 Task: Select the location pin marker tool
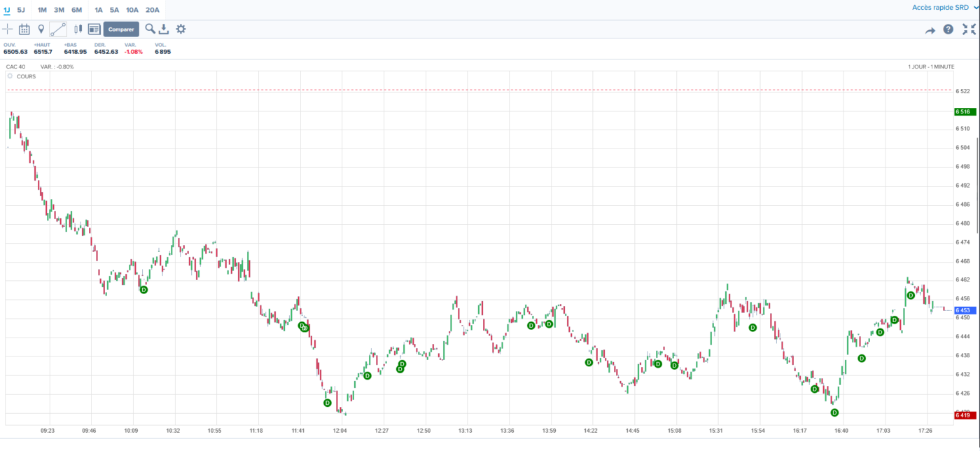click(41, 29)
